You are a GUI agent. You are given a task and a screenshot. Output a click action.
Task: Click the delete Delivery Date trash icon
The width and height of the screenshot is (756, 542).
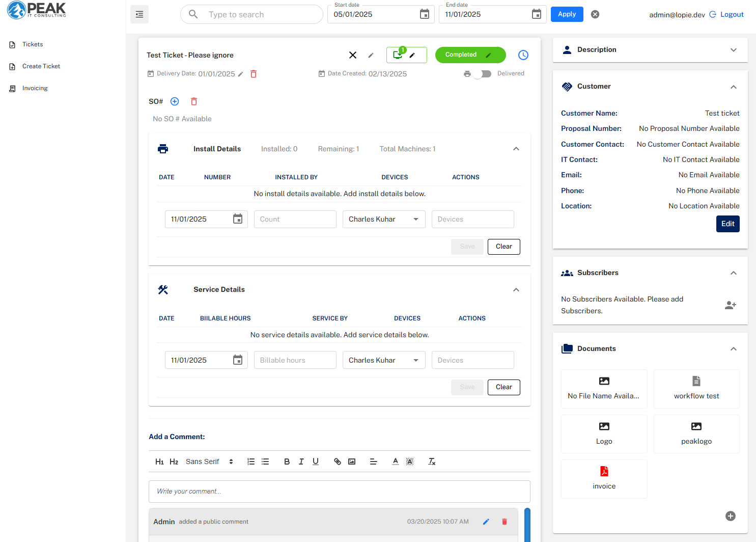[x=254, y=73]
